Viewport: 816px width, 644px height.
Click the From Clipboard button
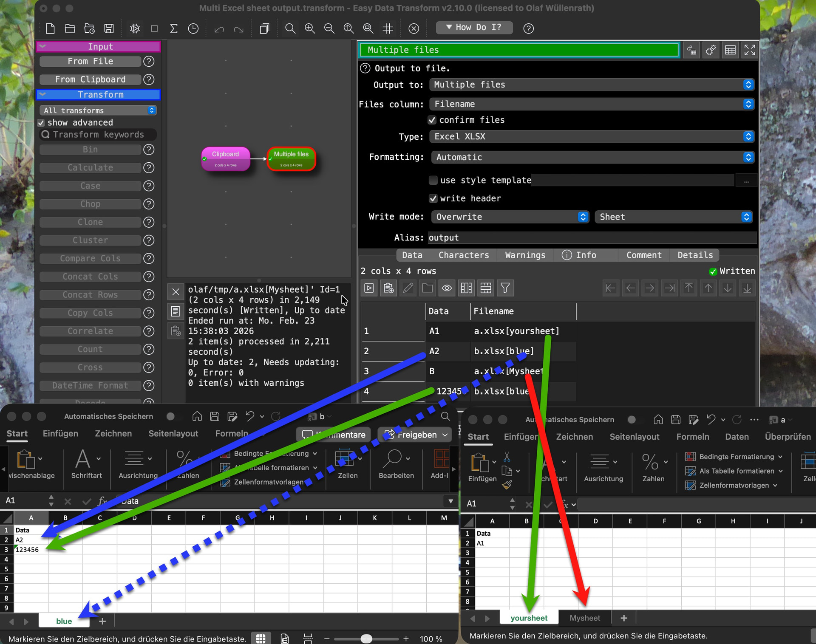(90, 79)
